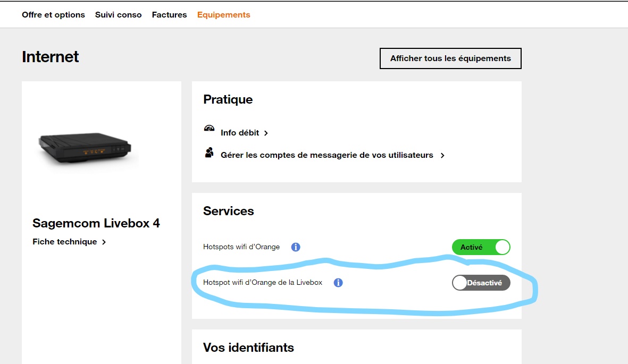
Task: Switch to Suivi conso tab
Action: point(118,15)
